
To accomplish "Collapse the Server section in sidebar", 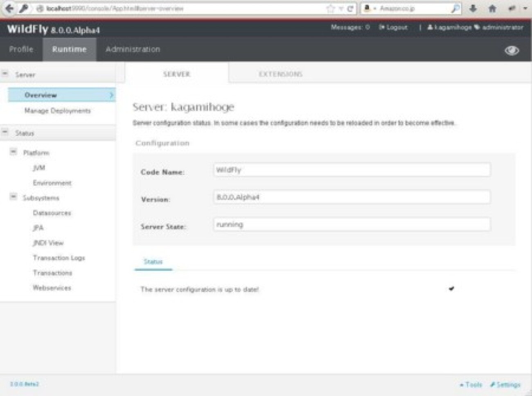I will 5,74.
